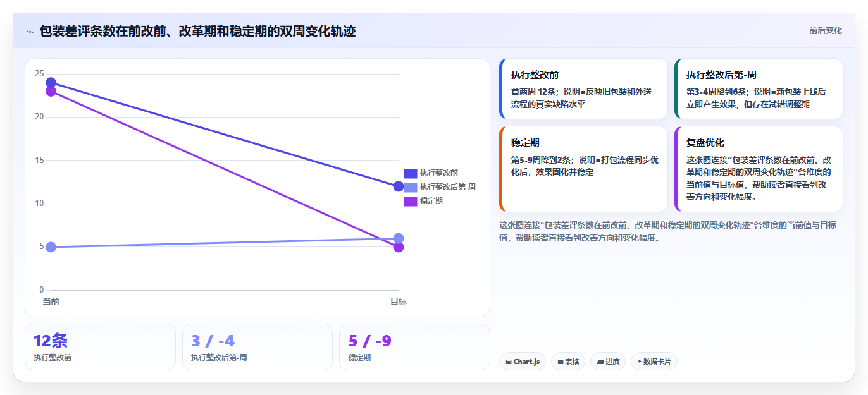
Task: Toggle 稳定期 series in chart legend
Action: tap(423, 201)
